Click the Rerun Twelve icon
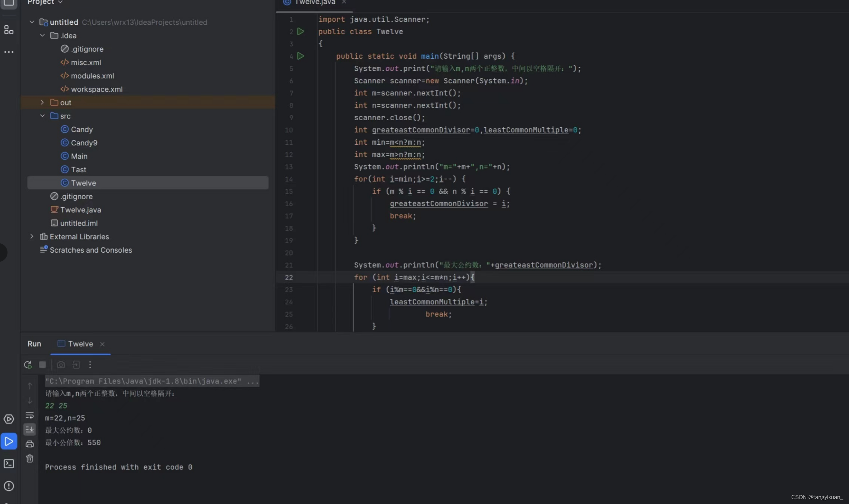The width and height of the screenshot is (849, 504). tap(28, 365)
